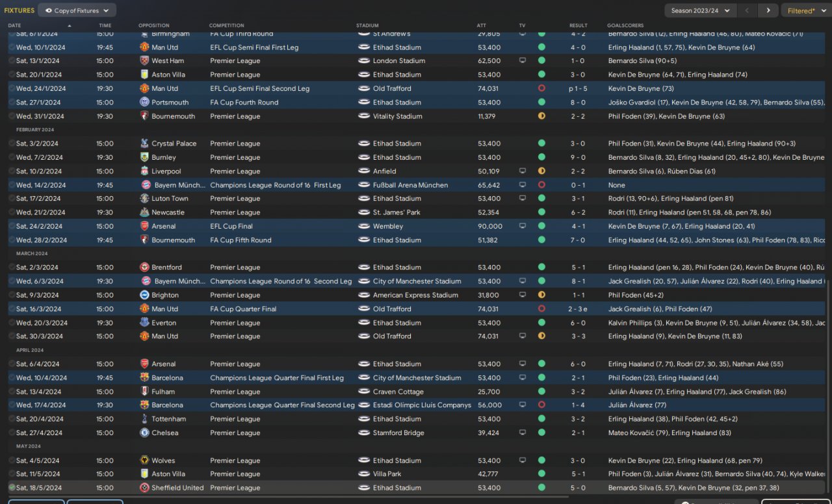Viewport: 832px width, 504px height.
Task: Click the 11,379 attendance figure
Action: 487,116
